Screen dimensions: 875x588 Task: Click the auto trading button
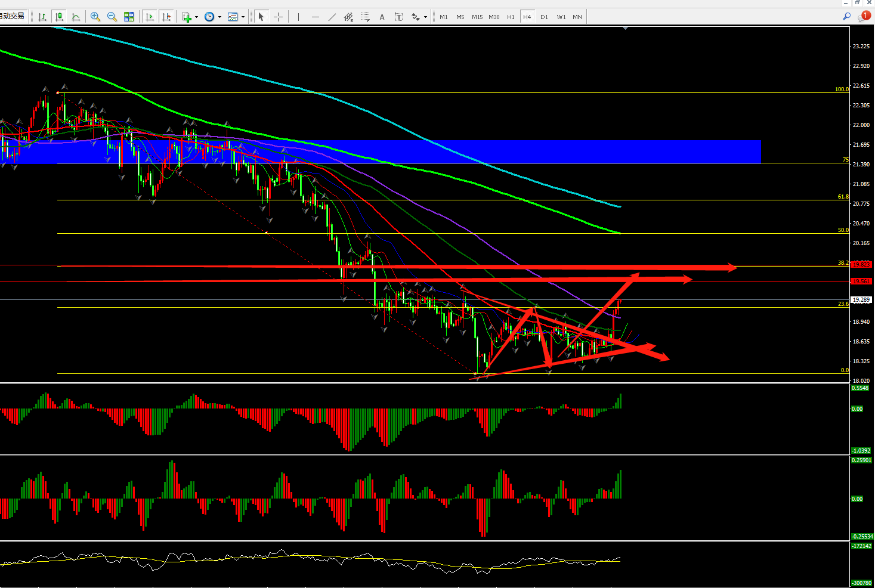(13, 16)
